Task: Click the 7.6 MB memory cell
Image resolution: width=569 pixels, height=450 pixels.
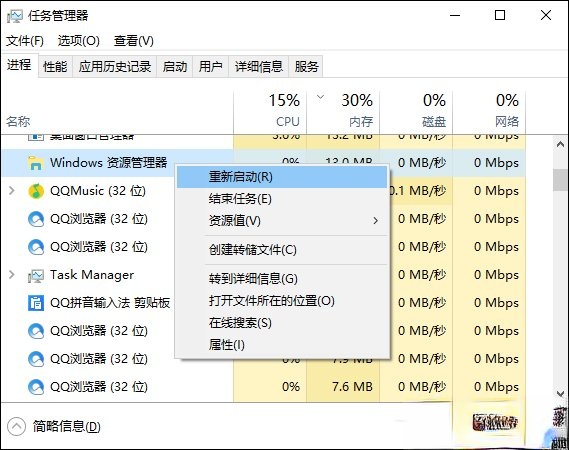Action: point(343,387)
